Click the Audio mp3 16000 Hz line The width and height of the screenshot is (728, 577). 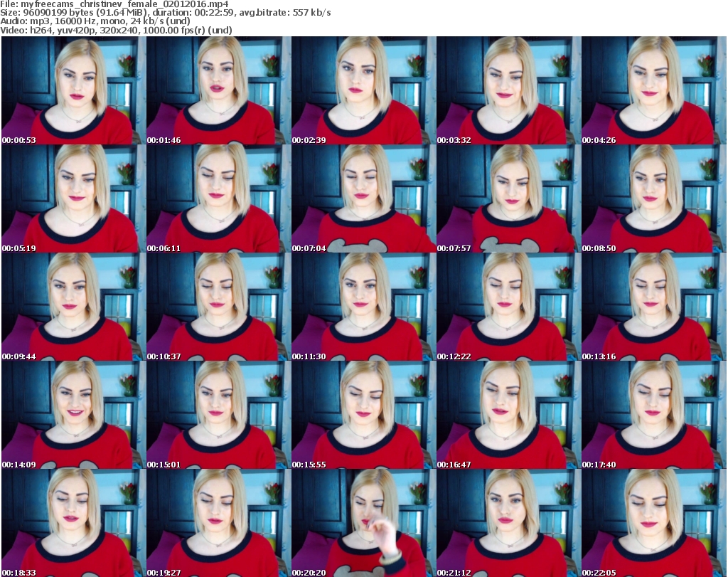pos(95,21)
